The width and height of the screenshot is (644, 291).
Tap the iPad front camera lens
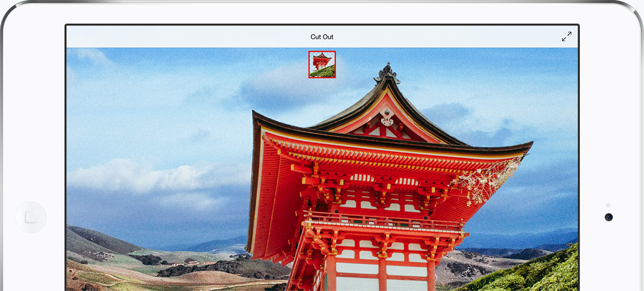(608, 217)
